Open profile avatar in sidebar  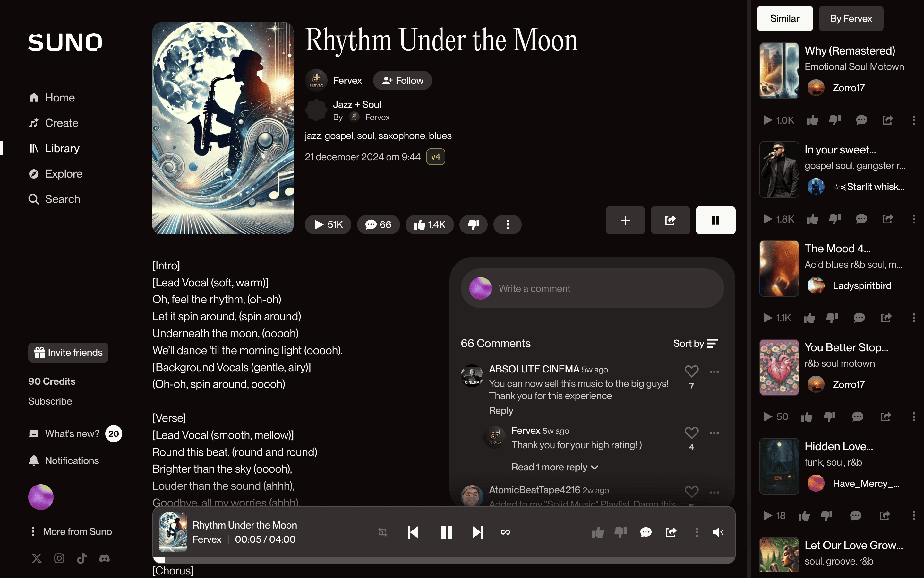[41, 497]
